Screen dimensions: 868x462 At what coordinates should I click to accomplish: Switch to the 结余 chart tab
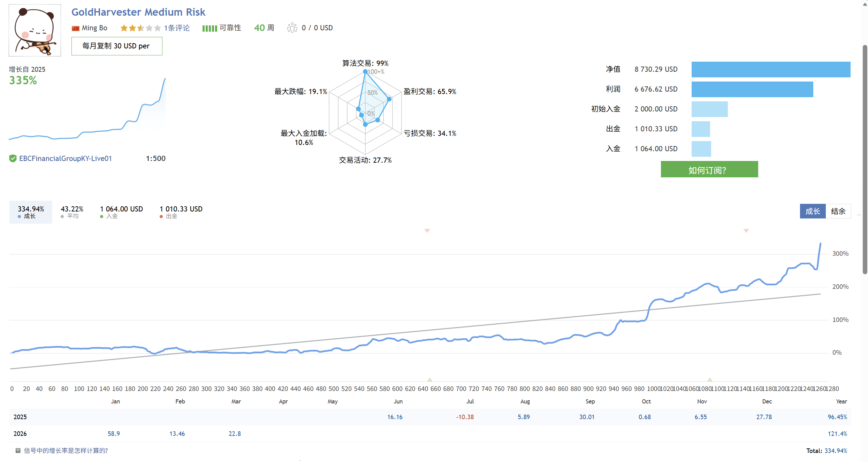[x=838, y=211]
